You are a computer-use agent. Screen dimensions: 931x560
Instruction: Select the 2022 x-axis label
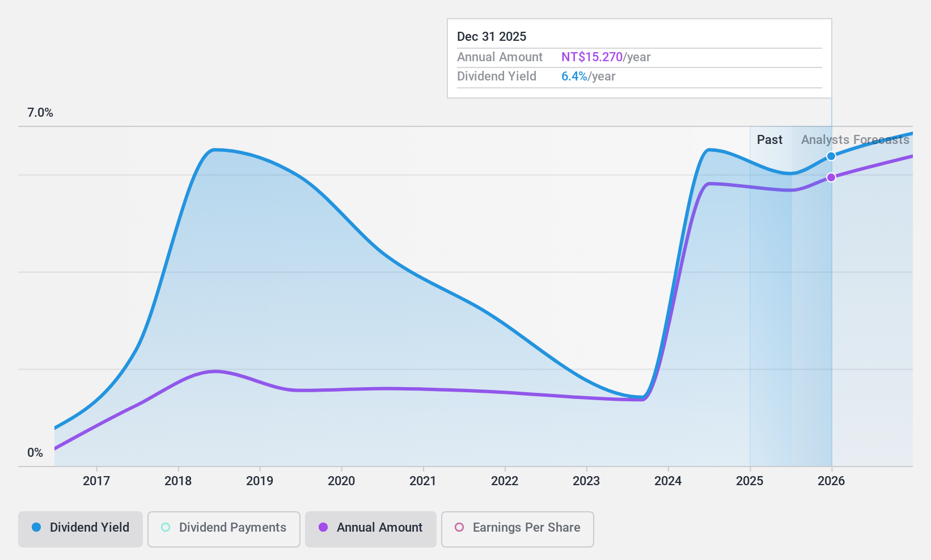coord(505,481)
